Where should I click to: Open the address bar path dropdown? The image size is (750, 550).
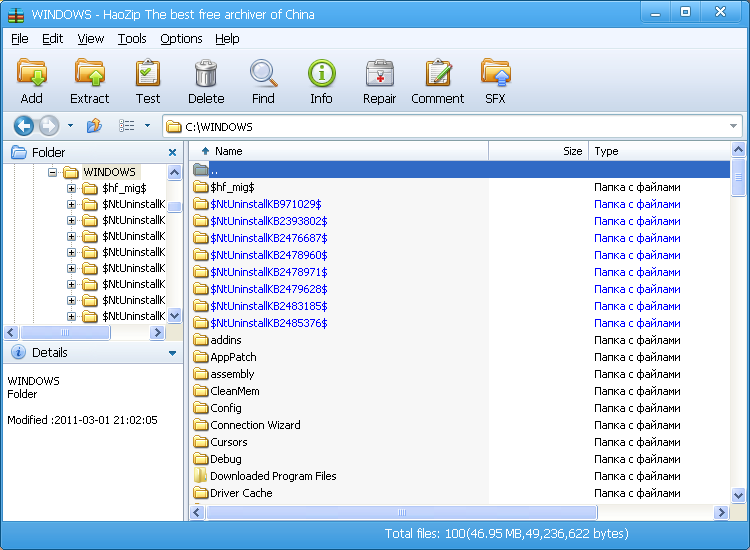pos(733,126)
